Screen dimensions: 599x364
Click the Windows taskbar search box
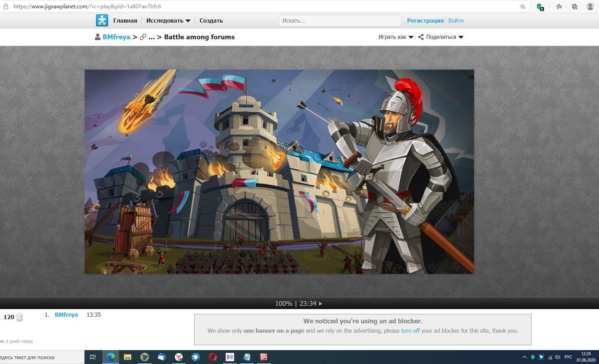pyautogui.click(x=42, y=357)
